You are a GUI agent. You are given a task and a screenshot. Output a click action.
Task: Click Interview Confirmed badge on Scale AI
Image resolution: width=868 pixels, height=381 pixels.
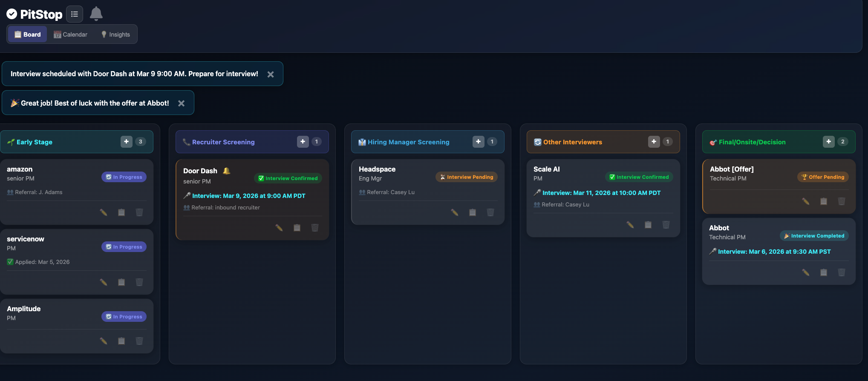[639, 177]
